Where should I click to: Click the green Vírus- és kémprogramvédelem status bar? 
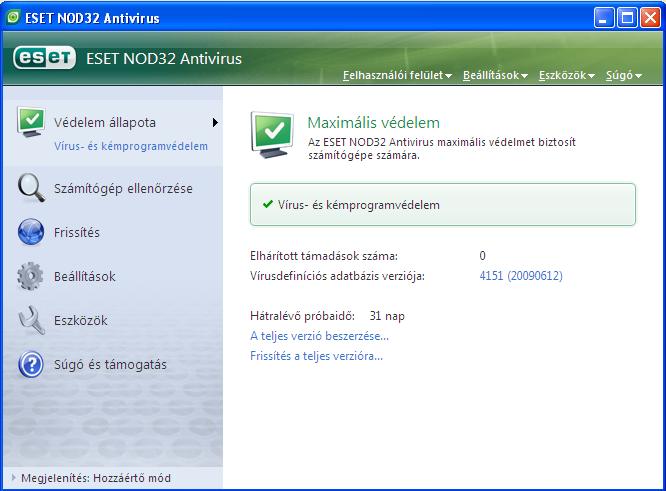441,204
